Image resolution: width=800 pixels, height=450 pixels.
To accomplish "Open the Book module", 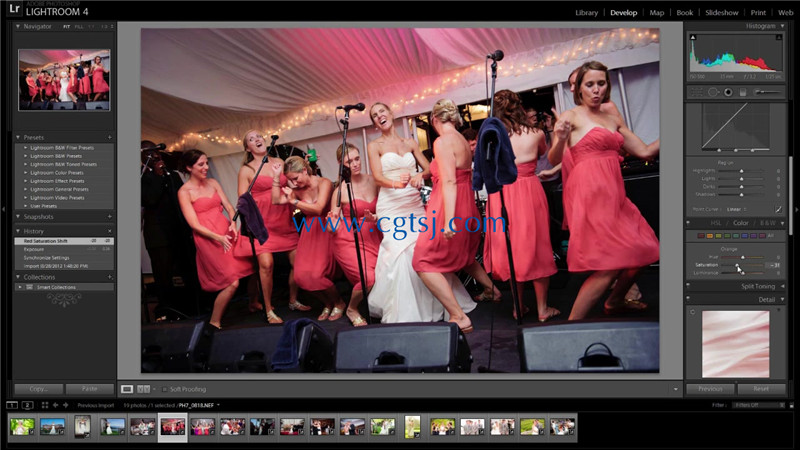I will point(685,13).
